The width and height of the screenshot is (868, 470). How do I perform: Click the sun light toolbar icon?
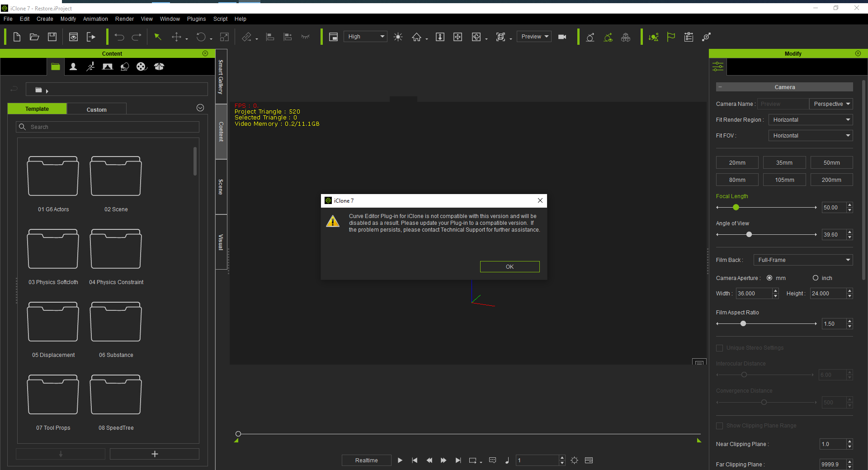398,37
